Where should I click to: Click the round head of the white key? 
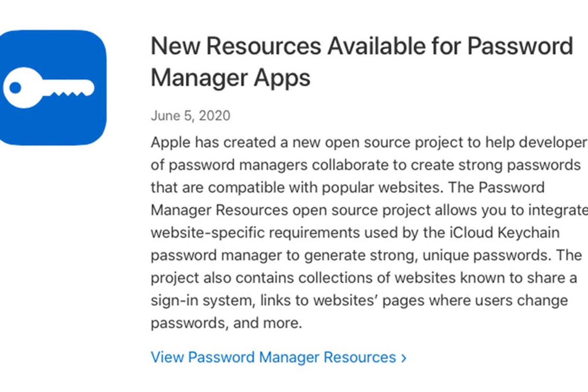[x=21, y=88]
